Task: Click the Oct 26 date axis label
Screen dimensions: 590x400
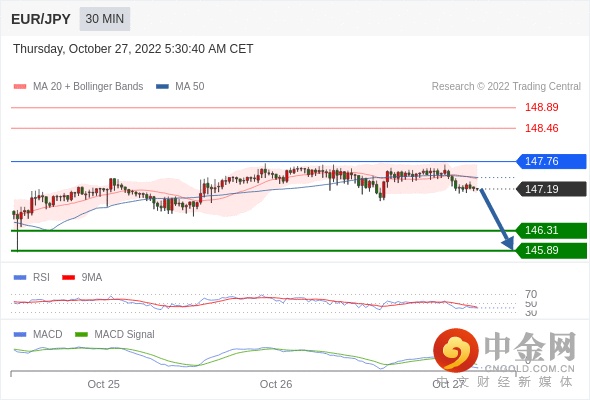Action: 276,384
